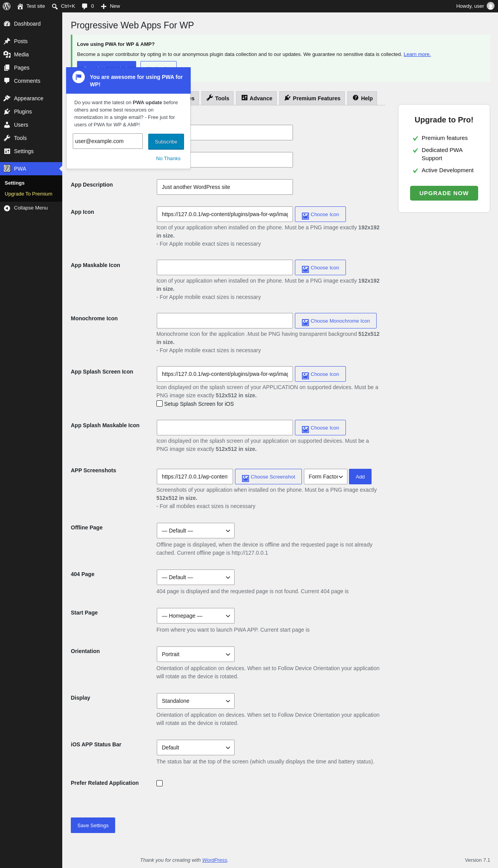The width and height of the screenshot is (498, 868).
Task: Open the Premium Features tab
Action: coord(312,98)
